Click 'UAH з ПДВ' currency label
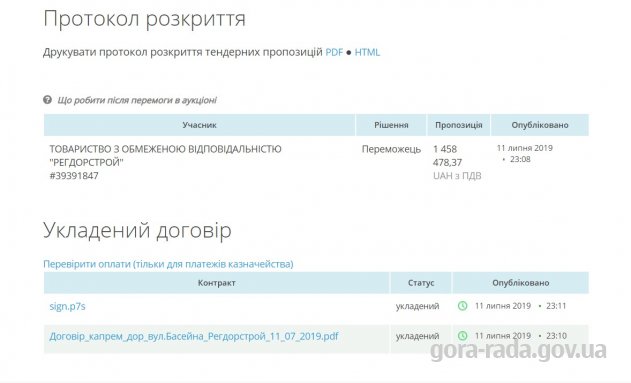This screenshot has height=383, width=631. pos(457,176)
